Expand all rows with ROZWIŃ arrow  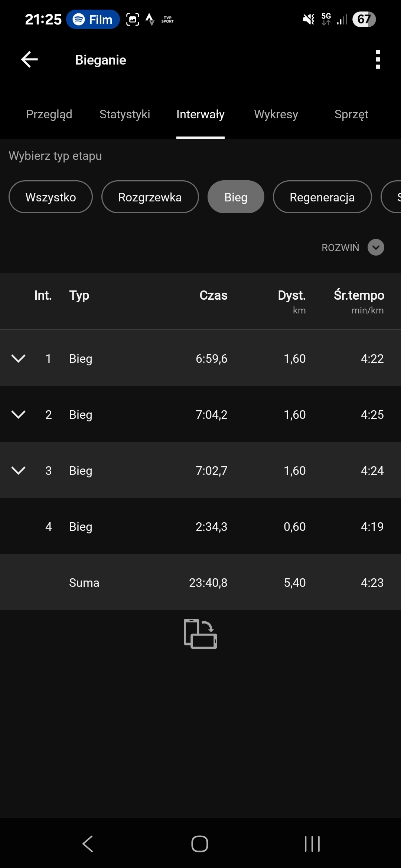point(376,247)
